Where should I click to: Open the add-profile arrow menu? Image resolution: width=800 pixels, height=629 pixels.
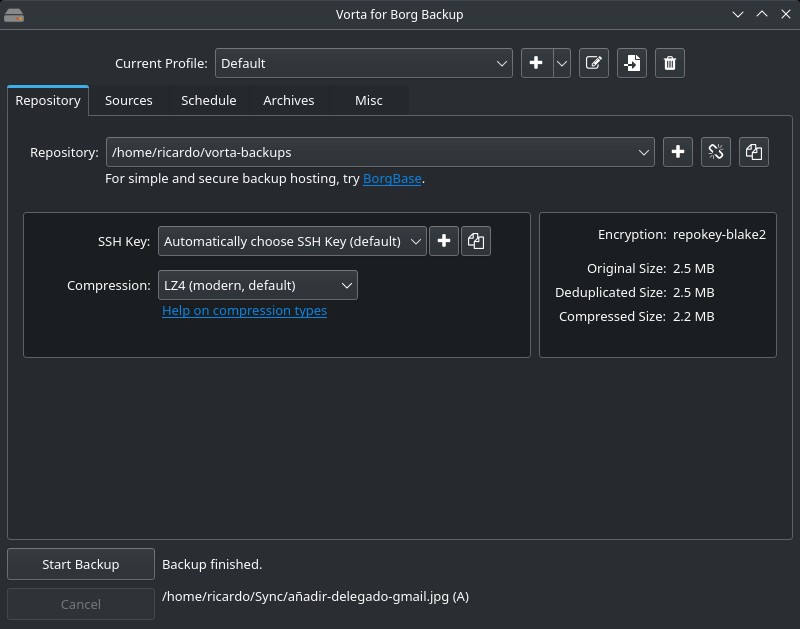tap(562, 63)
